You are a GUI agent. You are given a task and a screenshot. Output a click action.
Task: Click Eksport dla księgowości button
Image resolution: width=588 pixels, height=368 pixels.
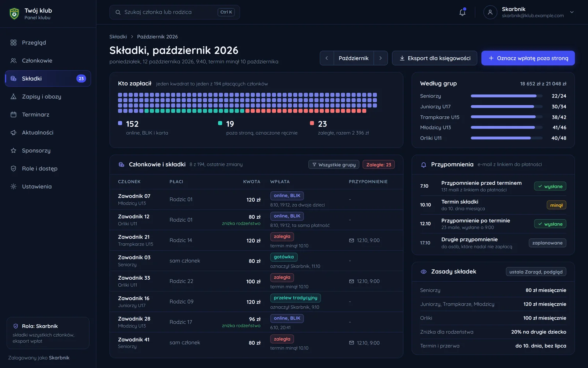pyautogui.click(x=435, y=58)
